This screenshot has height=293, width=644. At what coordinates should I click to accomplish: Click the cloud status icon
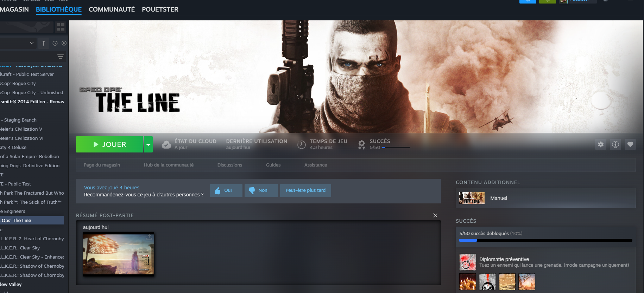(166, 144)
